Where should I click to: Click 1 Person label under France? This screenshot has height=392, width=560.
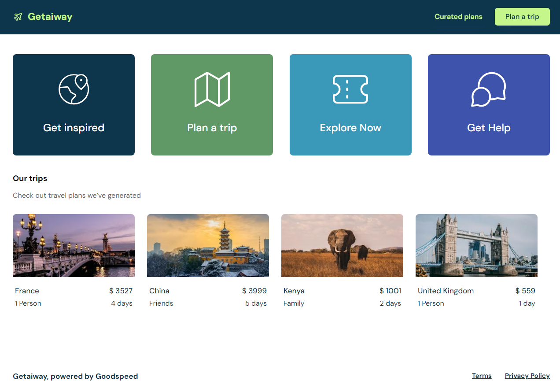tap(28, 303)
